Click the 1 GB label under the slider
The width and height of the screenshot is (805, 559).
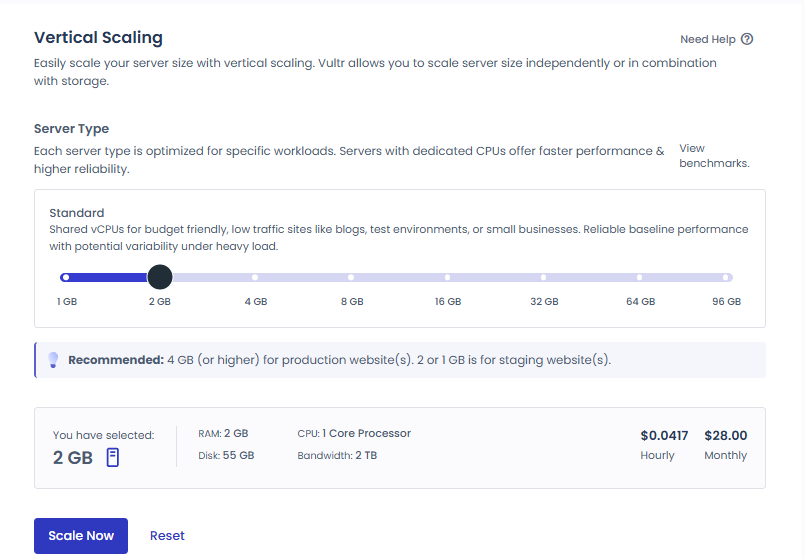(67, 302)
